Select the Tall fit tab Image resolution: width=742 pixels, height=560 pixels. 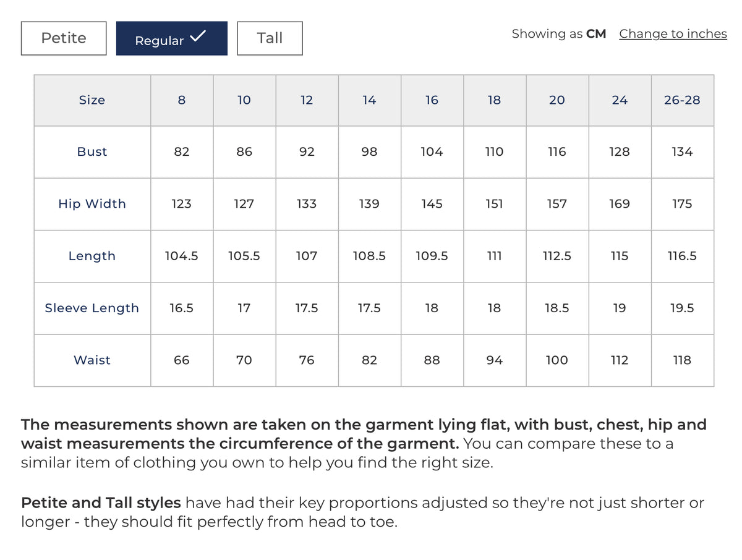270,38
